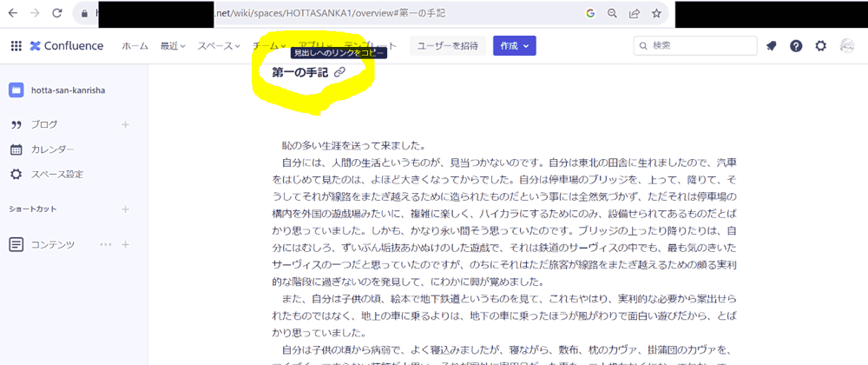
Task: Expand the アプリ dropdown
Action: [x=315, y=46]
